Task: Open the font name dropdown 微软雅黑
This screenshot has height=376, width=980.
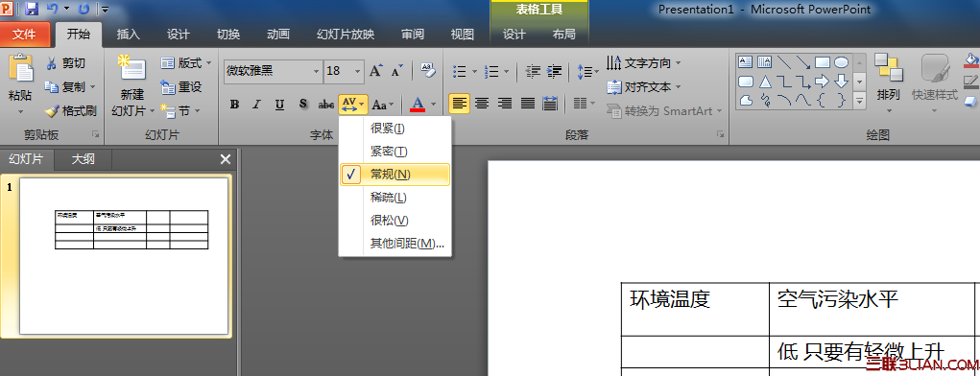Action: [x=316, y=71]
